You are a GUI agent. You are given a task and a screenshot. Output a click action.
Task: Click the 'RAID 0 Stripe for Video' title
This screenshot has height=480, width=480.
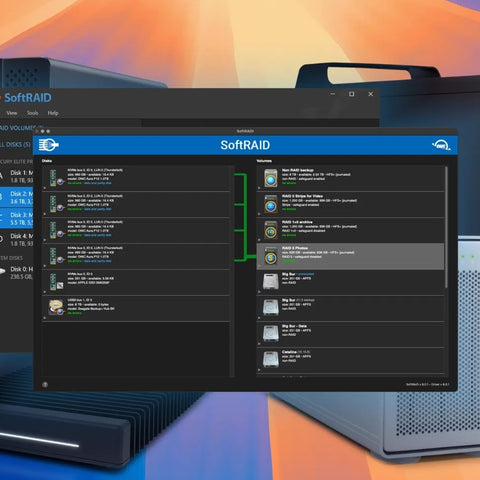pyautogui.click(x=302, y=196)
